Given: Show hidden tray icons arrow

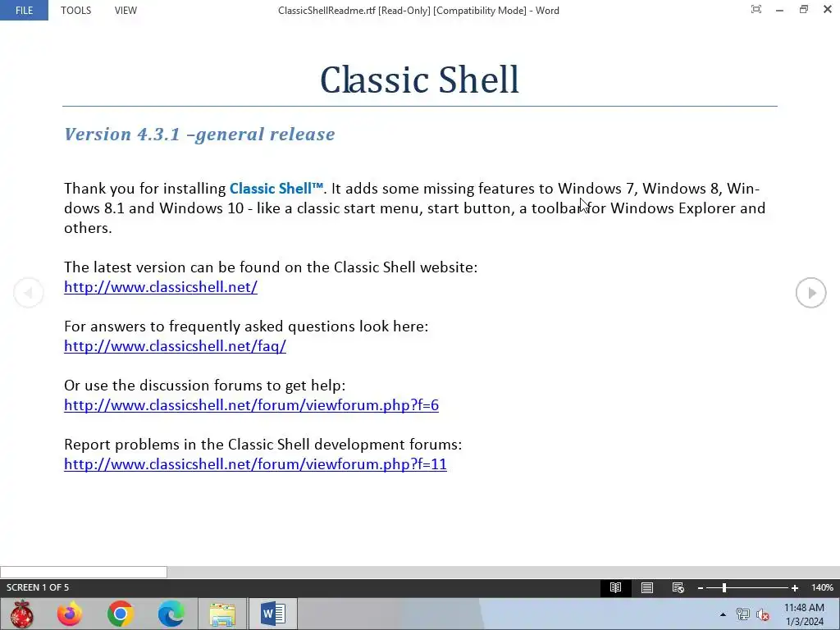Looking at the screenshot, I should [723, 614].
